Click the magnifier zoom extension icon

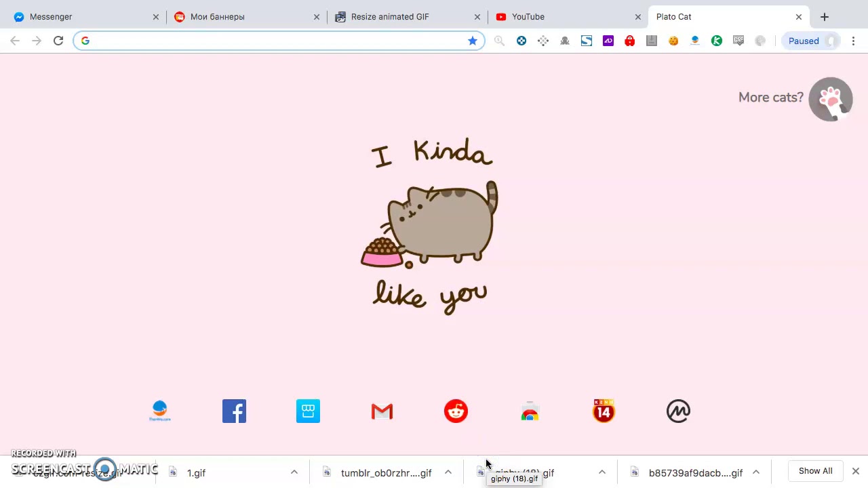(x=500, y=41)
